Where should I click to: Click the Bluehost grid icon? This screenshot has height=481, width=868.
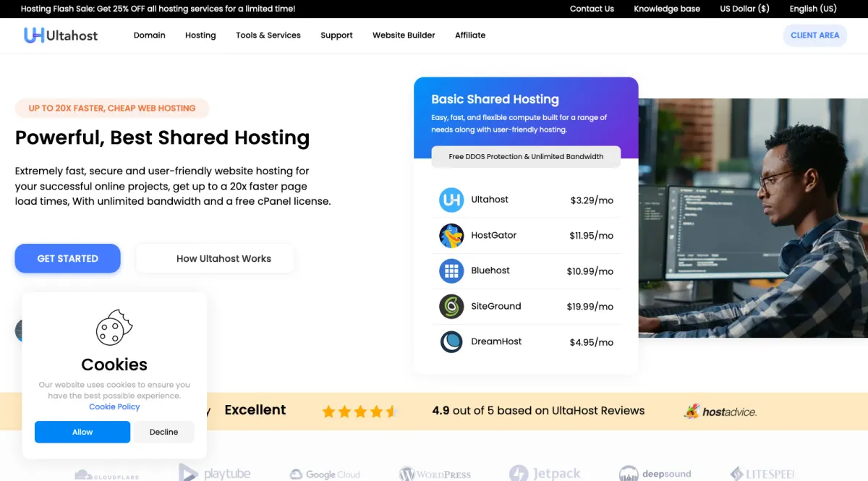451,271
